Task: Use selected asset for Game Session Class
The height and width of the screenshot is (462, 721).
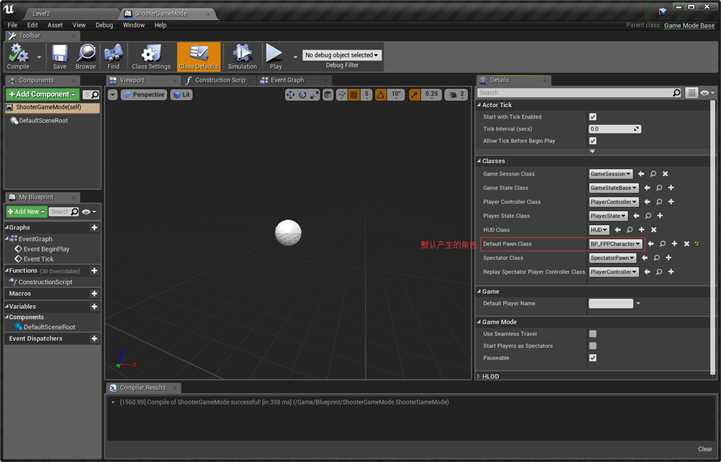Action: [x=641, y=174]
